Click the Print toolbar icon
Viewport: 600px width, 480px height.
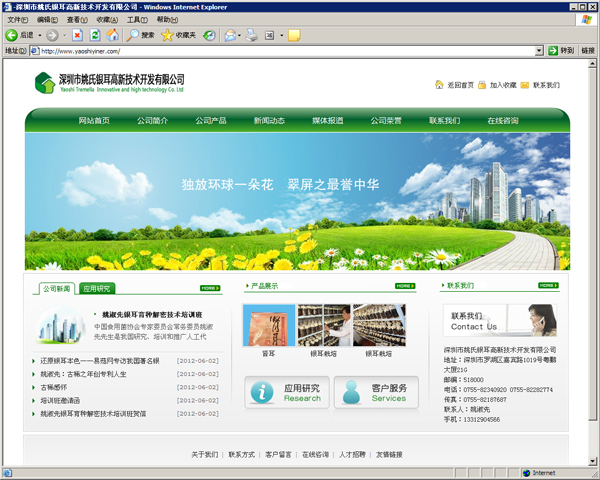pyautogui.click(x=252, y=35)
